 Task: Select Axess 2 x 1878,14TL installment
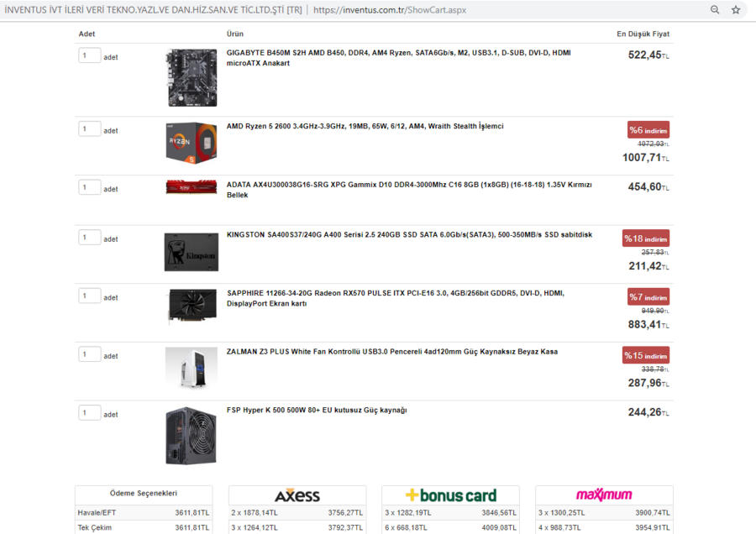297,513
